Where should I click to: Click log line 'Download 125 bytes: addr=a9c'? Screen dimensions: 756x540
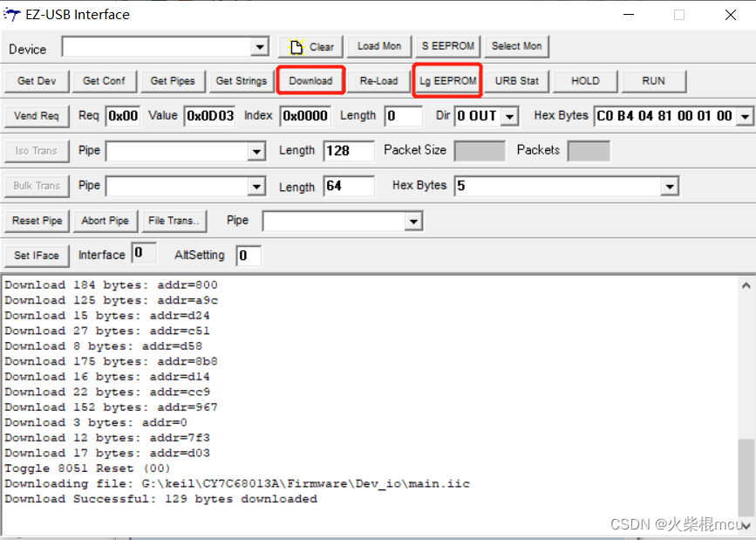[111, 300]
